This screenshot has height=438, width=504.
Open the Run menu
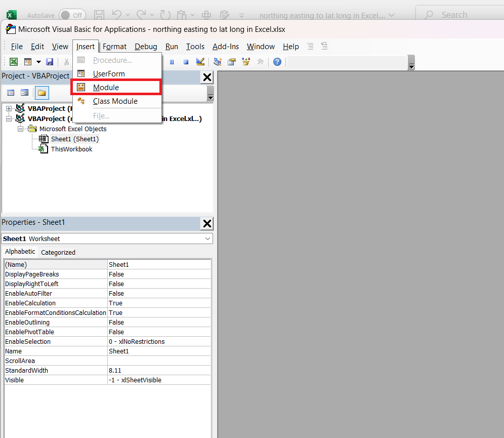[x=172, y=47]
